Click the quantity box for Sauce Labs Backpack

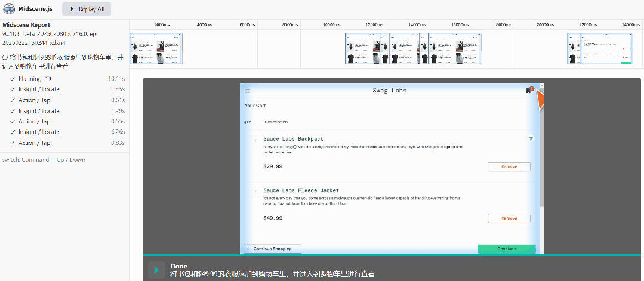[255, 140]
